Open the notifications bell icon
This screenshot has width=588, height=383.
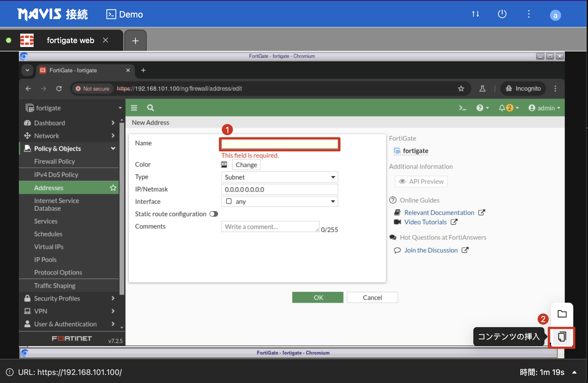(502, 108)
